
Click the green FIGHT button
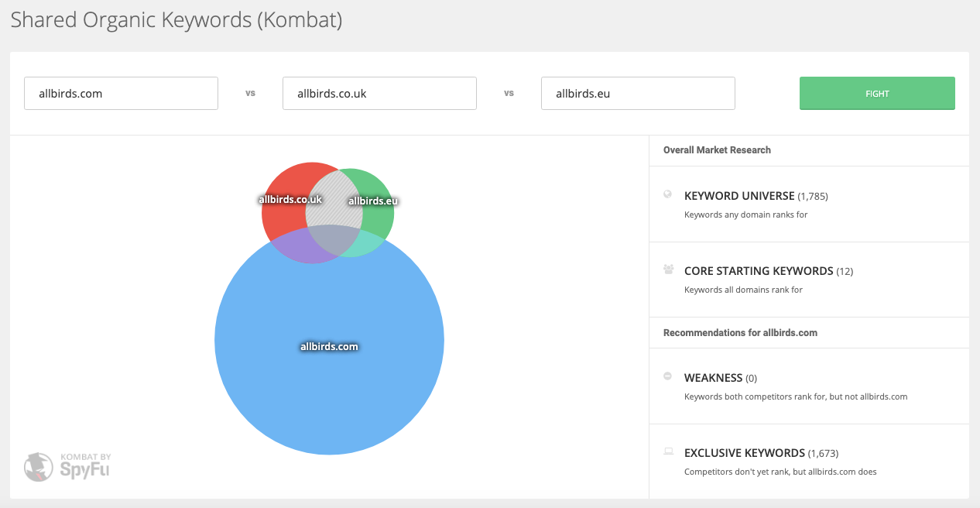coord(877,94)
